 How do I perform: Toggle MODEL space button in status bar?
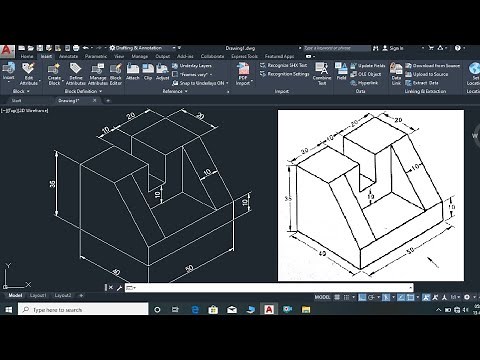[322, 297]
